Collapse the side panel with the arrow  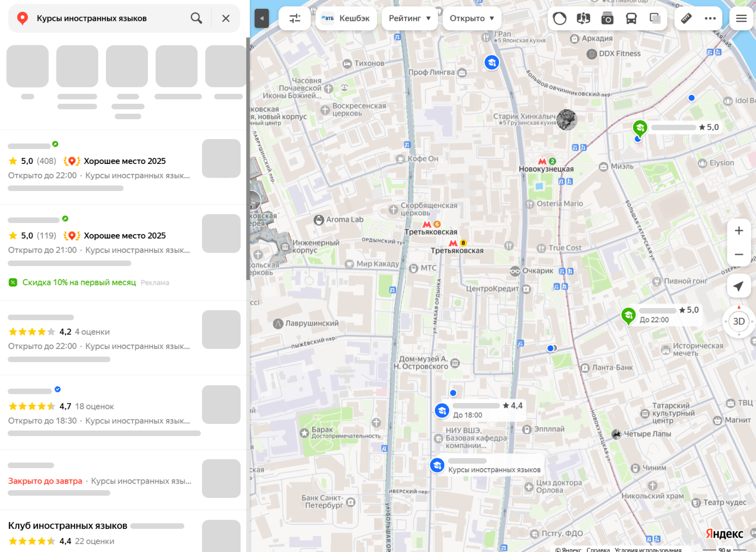(x=262, y=18)
